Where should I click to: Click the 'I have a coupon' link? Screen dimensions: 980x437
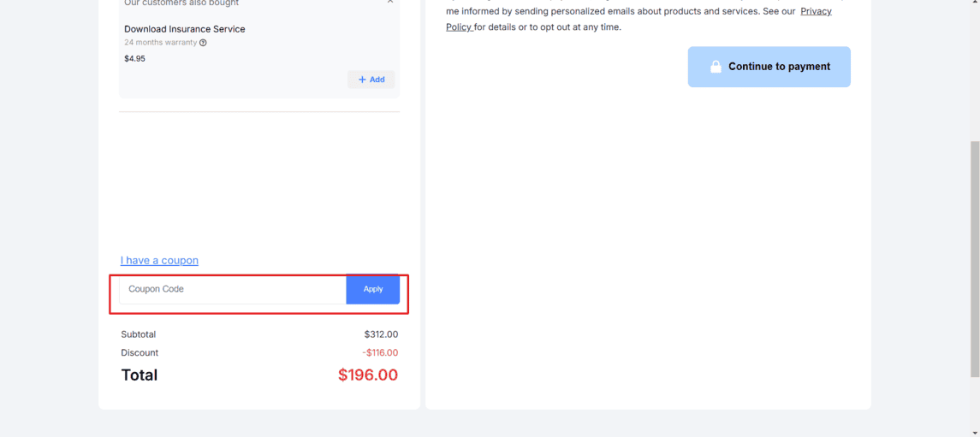click(x=159, y=260)
